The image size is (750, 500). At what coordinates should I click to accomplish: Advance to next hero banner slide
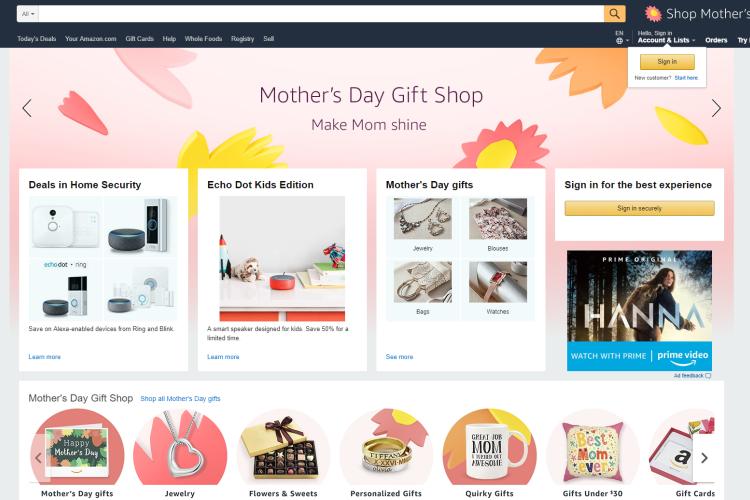(x=716, y=108)
